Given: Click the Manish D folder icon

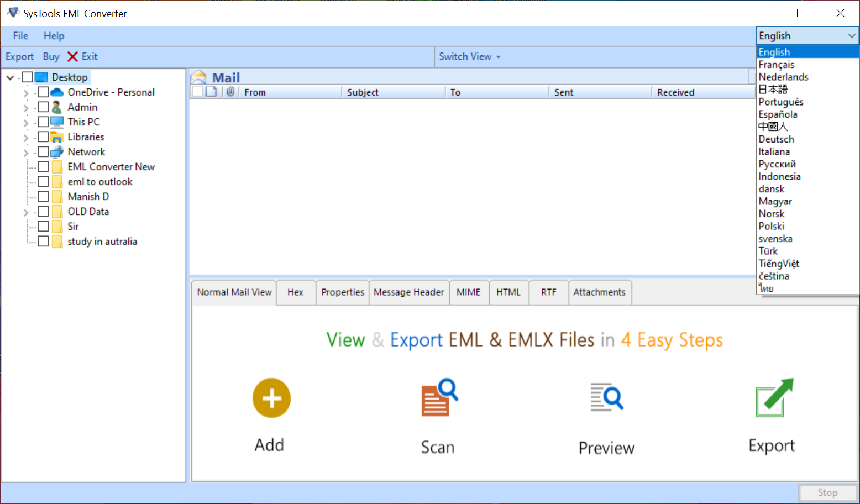Looking at the screenshot, I should pyautogui.click(x=57, y=197).
